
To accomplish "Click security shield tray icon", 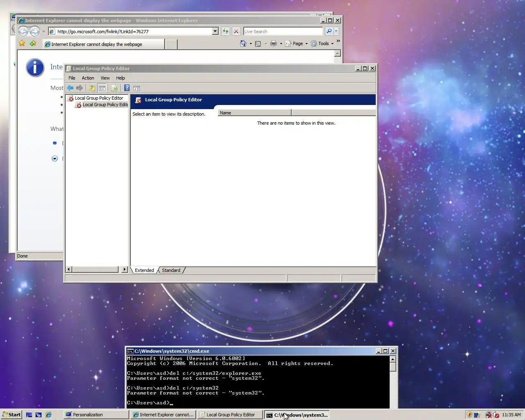I will tap(470, 415).
